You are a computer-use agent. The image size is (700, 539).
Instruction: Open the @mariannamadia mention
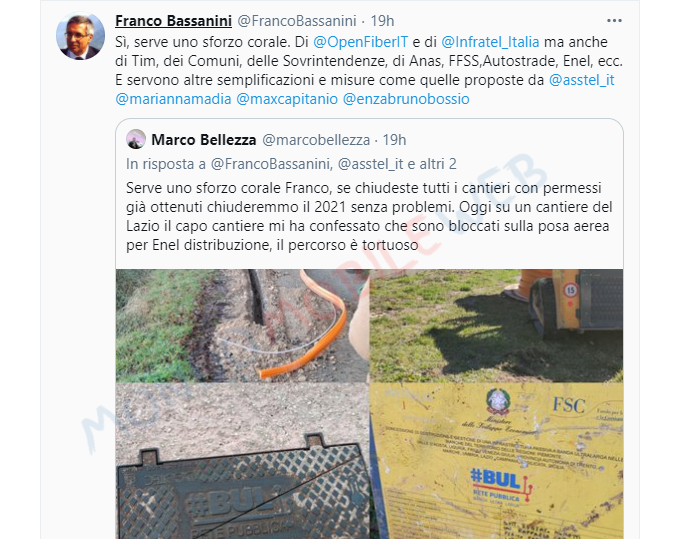(x=173, y=99)
